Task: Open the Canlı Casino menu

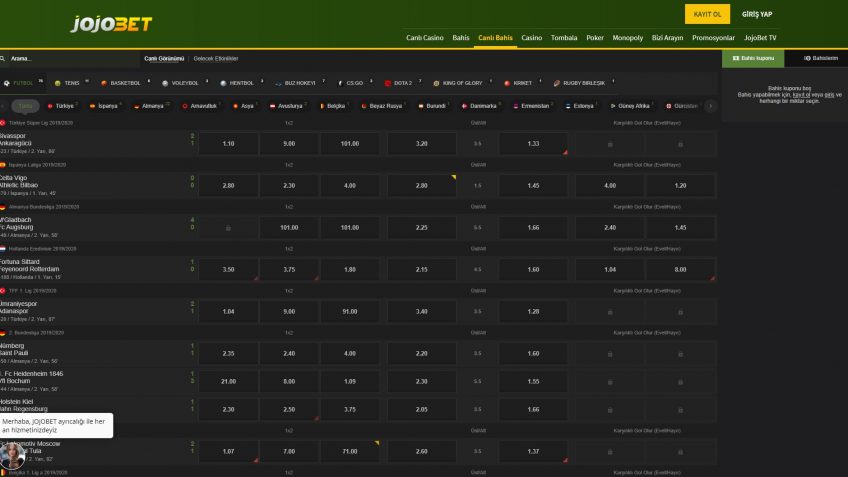Action: pyautogui.click(x=425, y=38)
